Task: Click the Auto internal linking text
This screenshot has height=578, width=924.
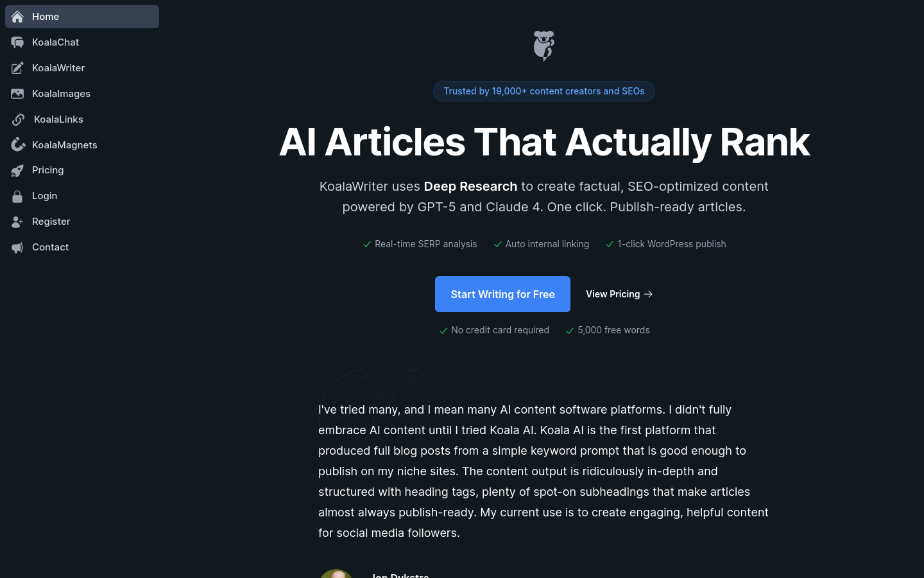Action: (547, 244)
